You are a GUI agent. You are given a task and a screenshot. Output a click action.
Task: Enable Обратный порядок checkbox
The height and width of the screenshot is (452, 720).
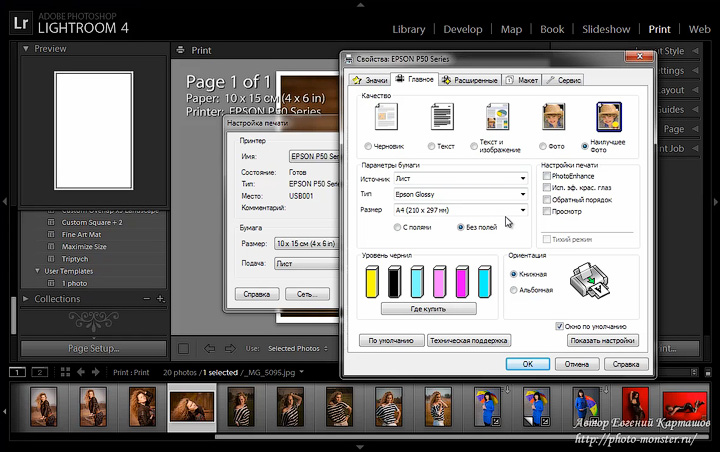click(x=546, y=199)
